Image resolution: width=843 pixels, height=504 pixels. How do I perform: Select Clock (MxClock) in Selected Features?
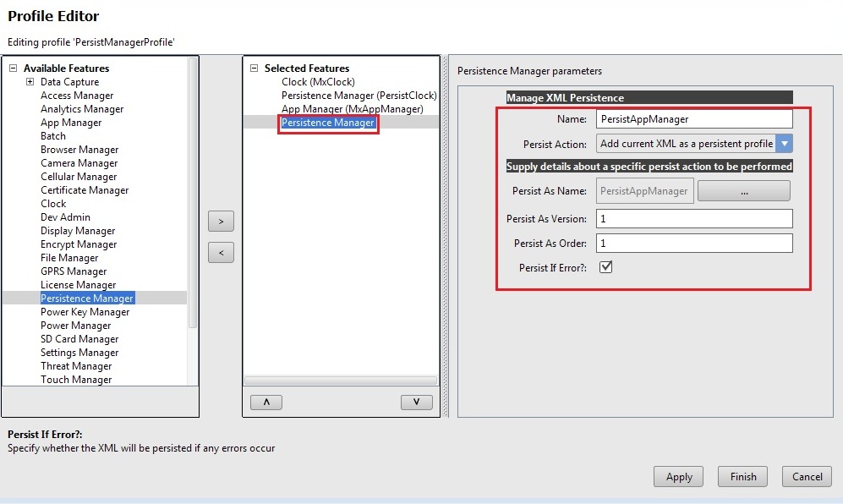coord(318,82)
